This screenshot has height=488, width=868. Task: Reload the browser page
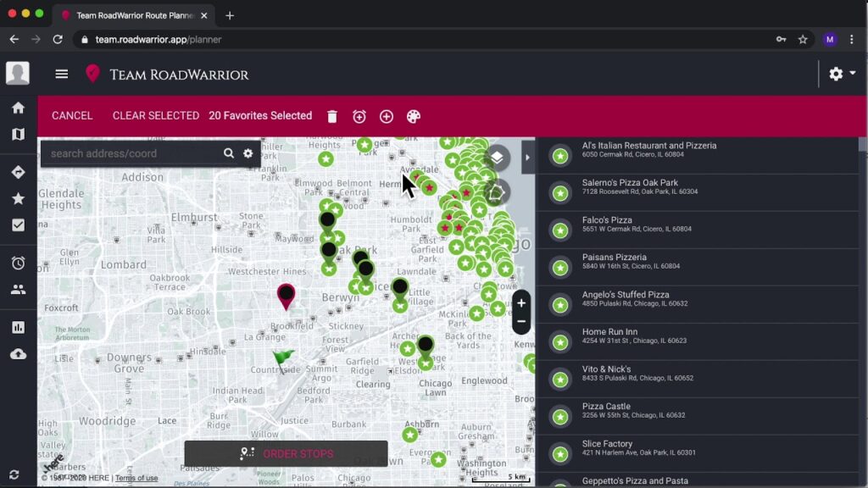58,39
